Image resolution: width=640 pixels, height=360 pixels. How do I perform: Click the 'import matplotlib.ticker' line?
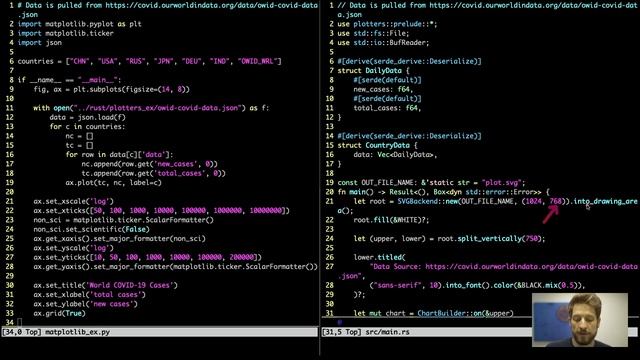tap(65, 33)
